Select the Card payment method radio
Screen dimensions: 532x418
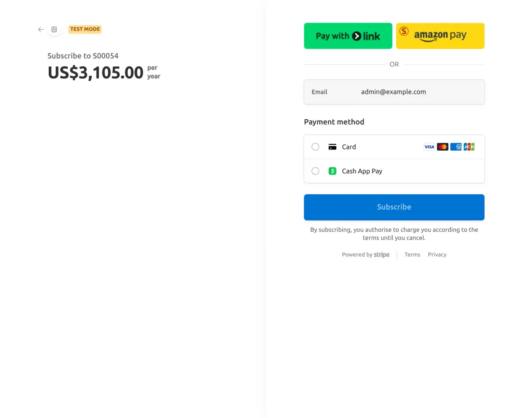pos(315,147)
